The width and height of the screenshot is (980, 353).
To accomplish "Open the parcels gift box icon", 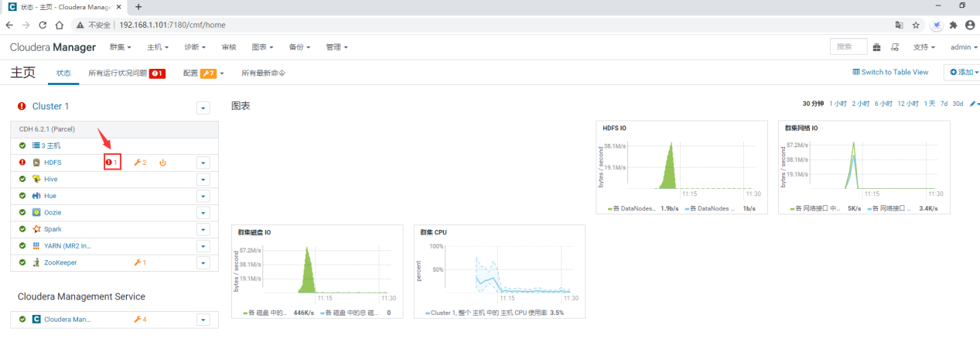I will (877, 47).
